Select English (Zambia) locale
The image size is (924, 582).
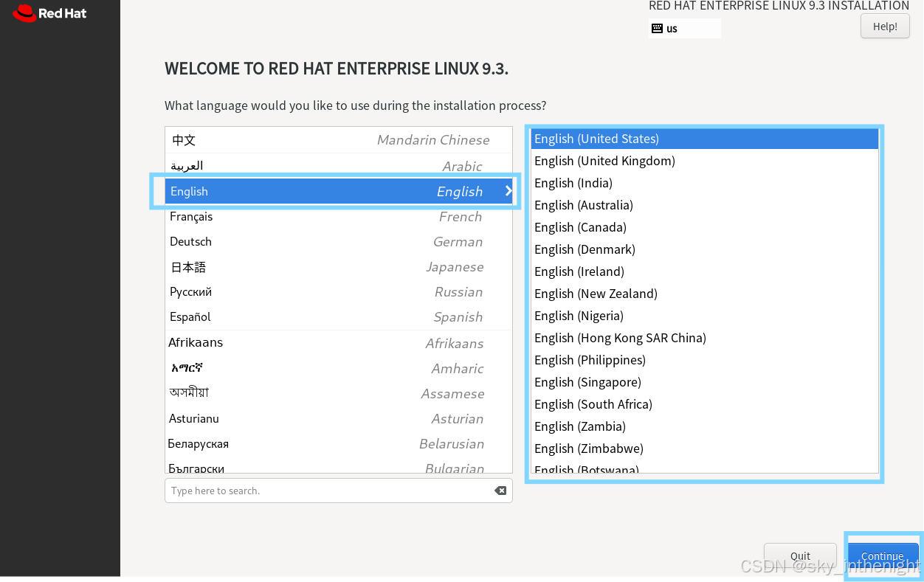click(x=705, y=426)
